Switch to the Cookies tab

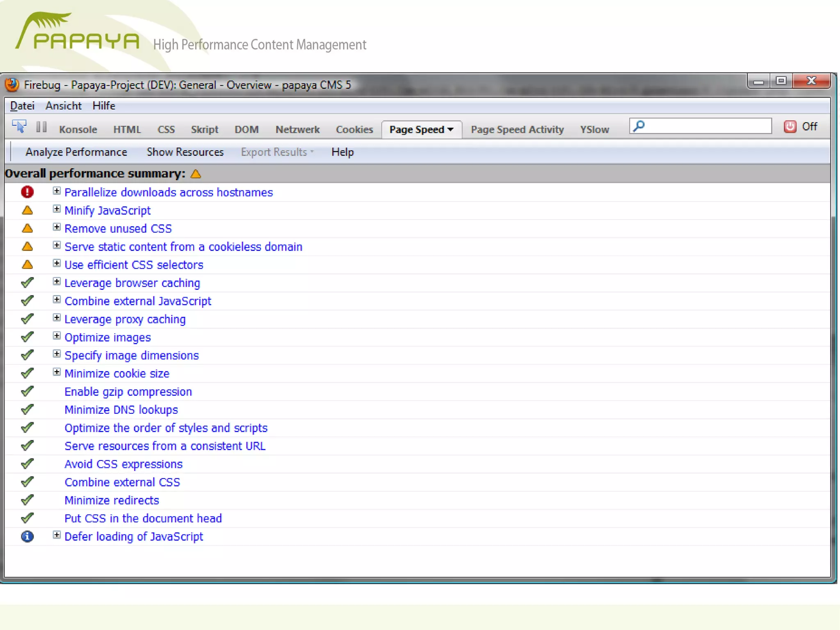point(354,130)
